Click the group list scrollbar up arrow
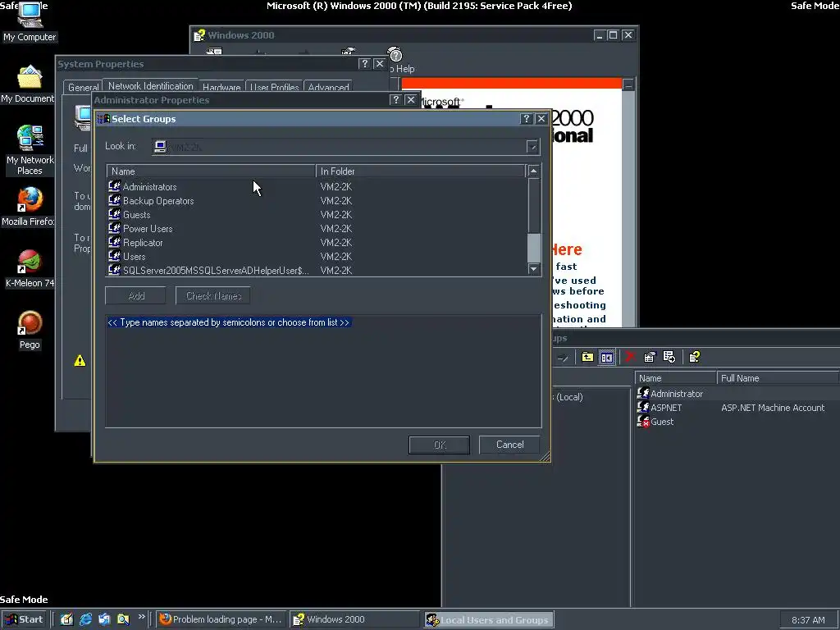 (x=533, y=171)
